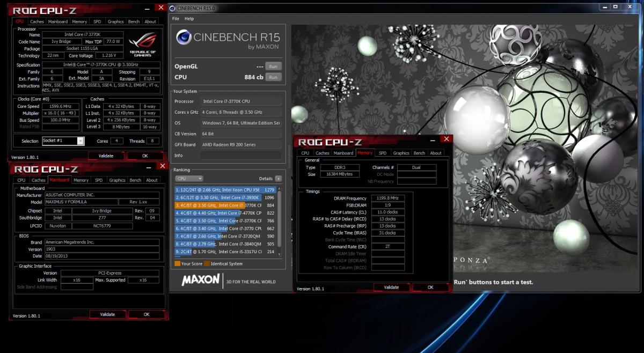Select the Xeon X5650 ranking row scoring 1279
This screenshot has height=353, width=644.
tap(225, 189)
